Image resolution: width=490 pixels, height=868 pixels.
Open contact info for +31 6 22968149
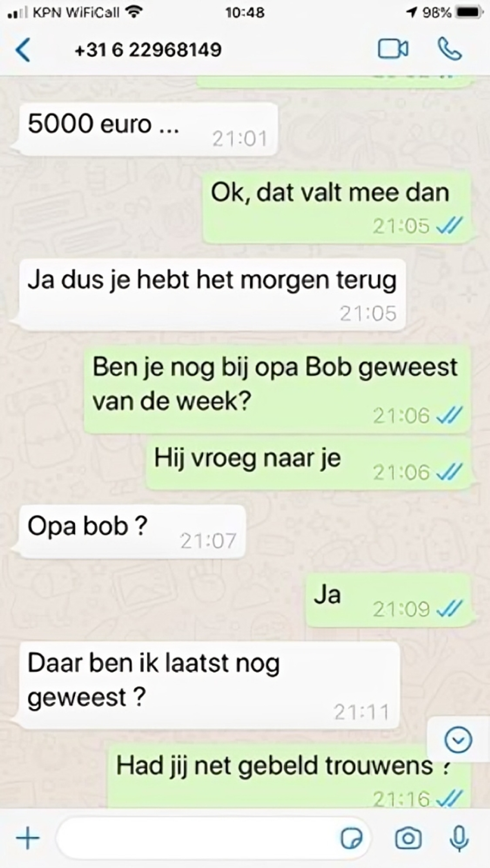tap(148, 50)
